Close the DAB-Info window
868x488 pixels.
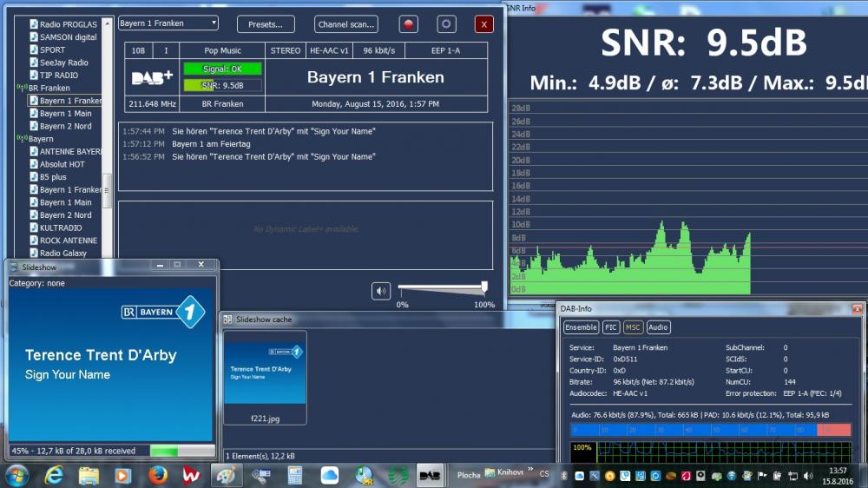(x=857, y=308)
